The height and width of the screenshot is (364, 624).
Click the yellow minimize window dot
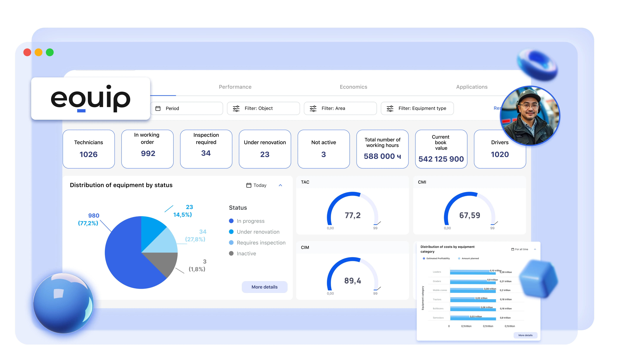click(x=38, y=52)
